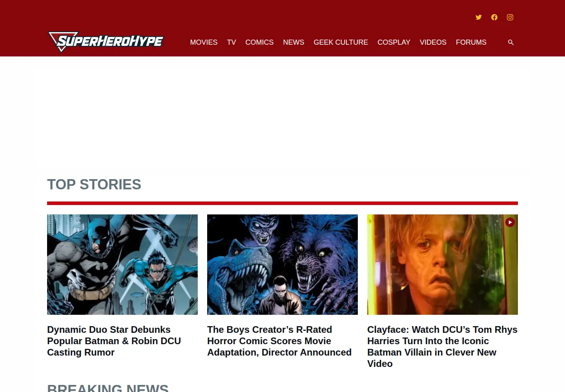Open the horror comic monsters thumbnail
The height and width of the screenshot is (392, 565).
pos(282,265)
